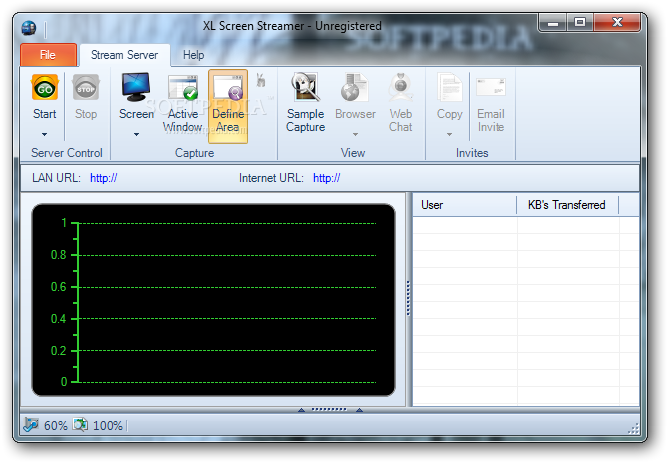Click the vertical splitter handle beside the graph
Image resolution: width=668 pixels, height=463 pixels.
pos(408,298)
